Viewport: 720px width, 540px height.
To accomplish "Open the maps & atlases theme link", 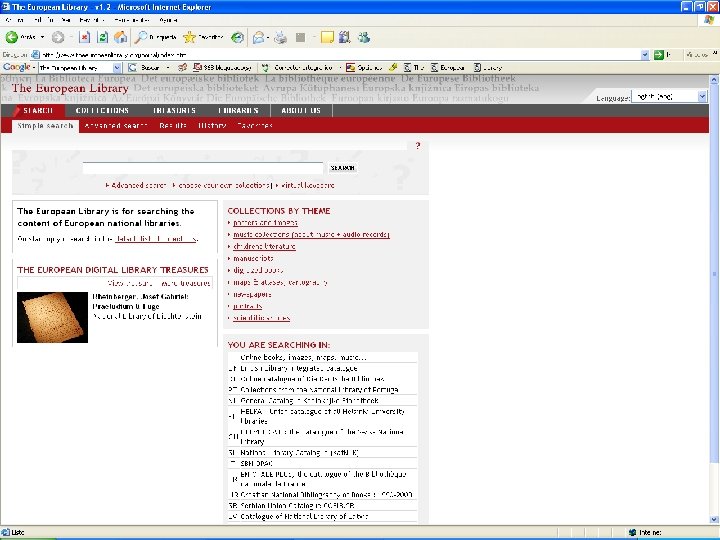I will coord(280,282).
